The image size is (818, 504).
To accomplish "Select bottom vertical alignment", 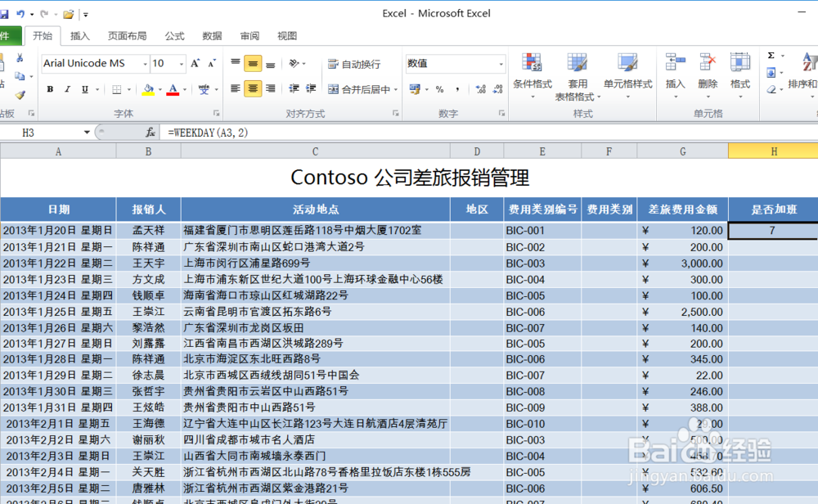I will (270, 64).
